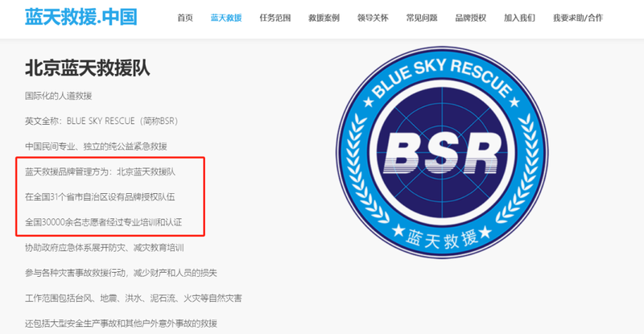Click the 北京蓝天救援队 heading
644x334 pixels.
point(88,68)
